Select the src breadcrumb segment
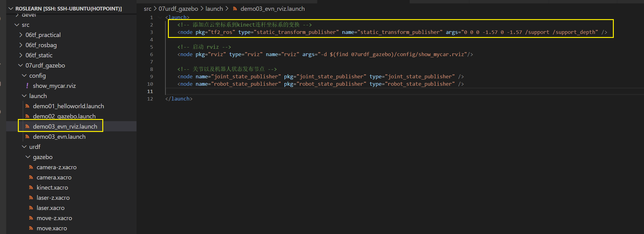 [x=148, y=9]
